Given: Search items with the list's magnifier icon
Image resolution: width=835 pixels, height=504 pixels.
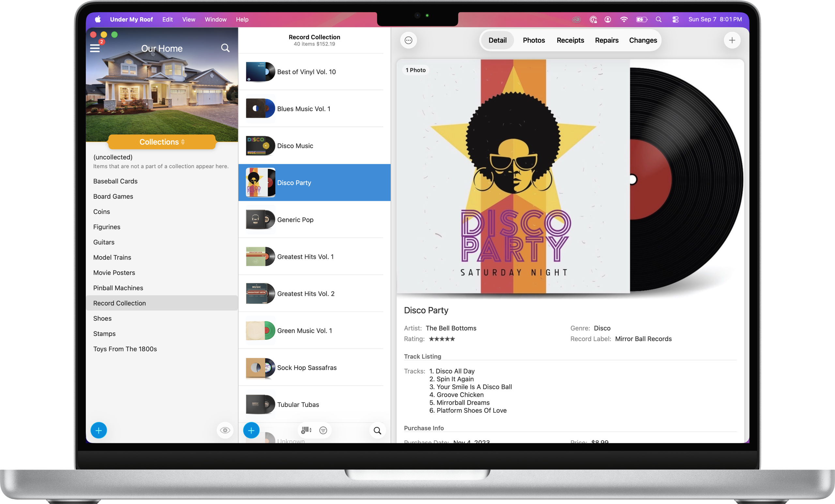Looking at the screenshot, I should pyautogui.click(x=377, y=431).
